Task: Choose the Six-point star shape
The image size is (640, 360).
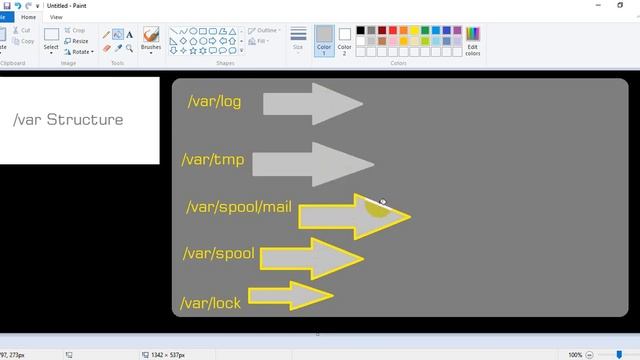Action: click(x=203, y=51)
